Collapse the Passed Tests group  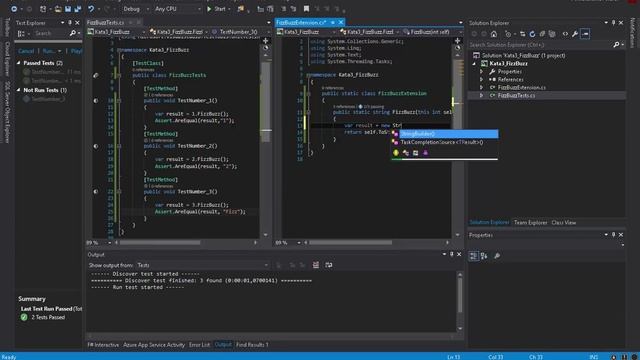point(19,63)
